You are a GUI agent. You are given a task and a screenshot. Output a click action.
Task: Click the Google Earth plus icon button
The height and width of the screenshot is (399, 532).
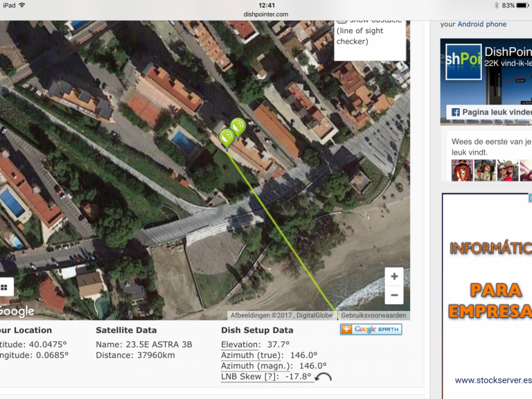pyautogui.click(x=347, y=330)
